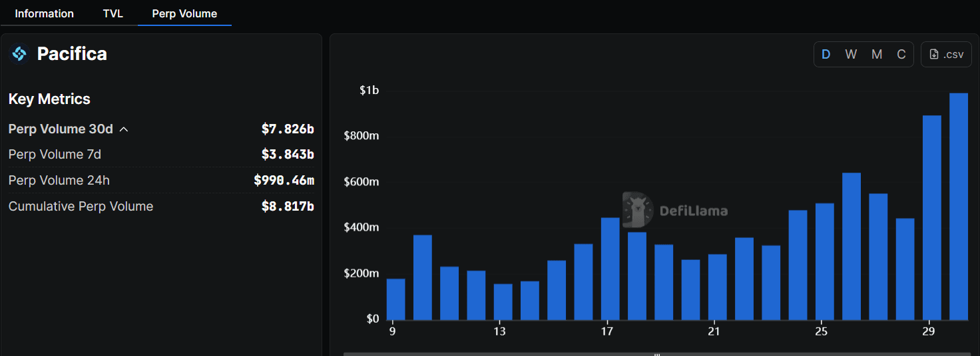980x356 pixels.
Task: Enable the cumulative C chart view
Action: click(x=901, y=55)
